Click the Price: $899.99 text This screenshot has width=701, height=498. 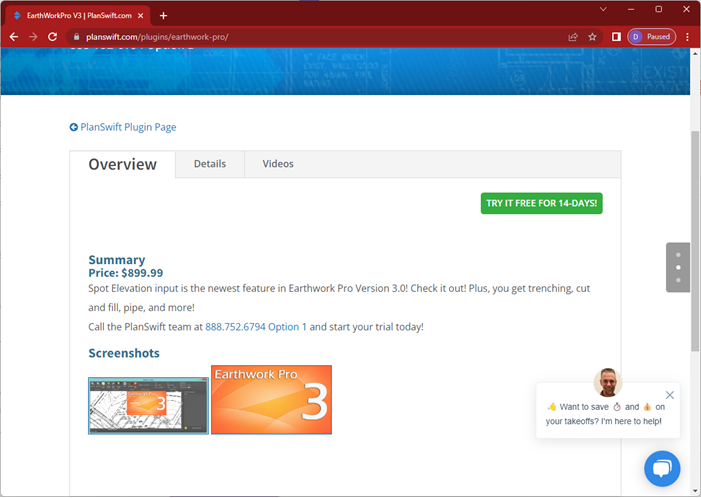126,273
